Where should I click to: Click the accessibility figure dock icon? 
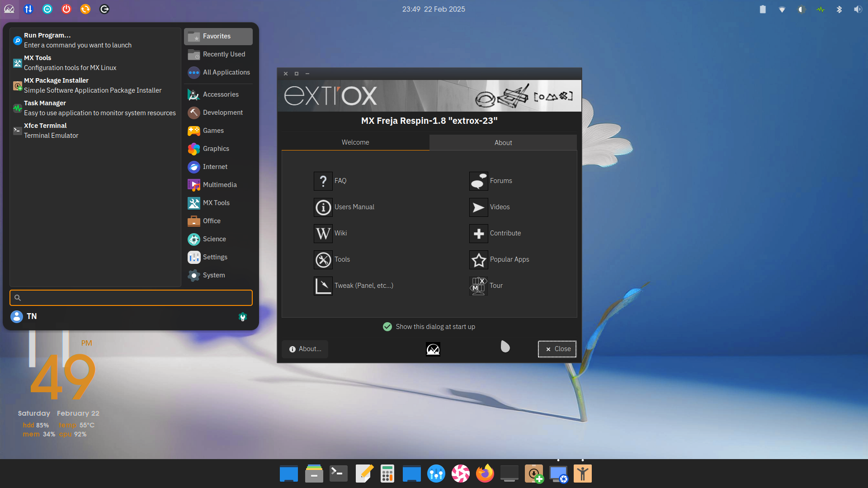point(582,474)
